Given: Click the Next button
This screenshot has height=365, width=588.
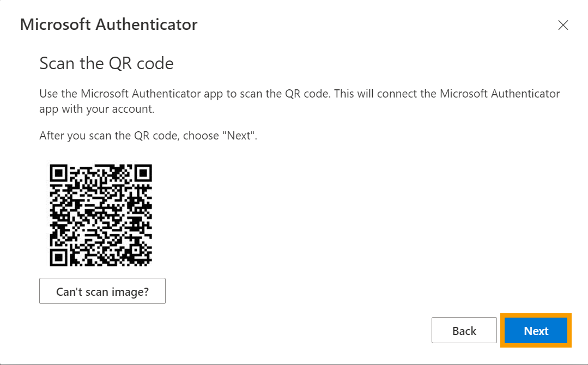Looking at the screenshot, I should click(536, 331).
